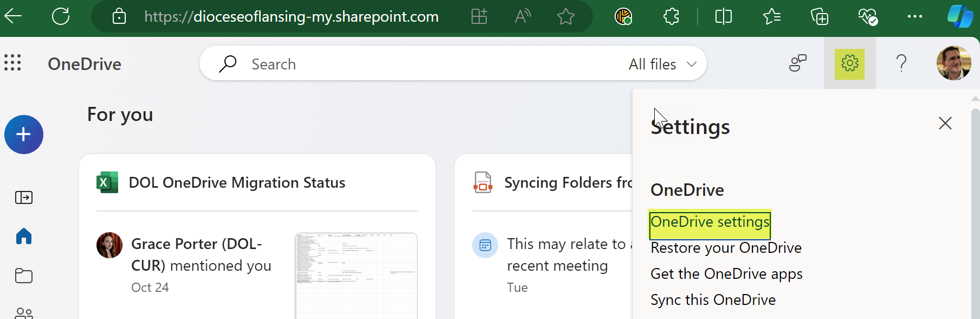The image size is (980, 319).
Task: Open DOL OneDrive Migration Status title
Action: [x=237, y=183]
